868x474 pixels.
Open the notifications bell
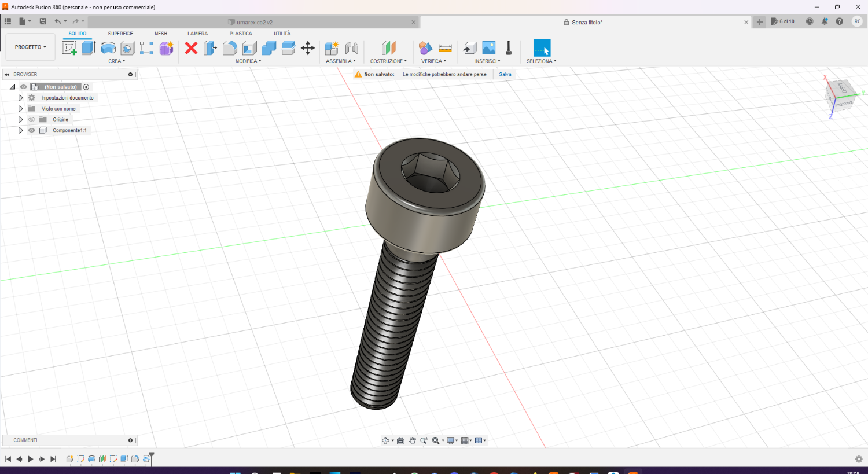825,21
